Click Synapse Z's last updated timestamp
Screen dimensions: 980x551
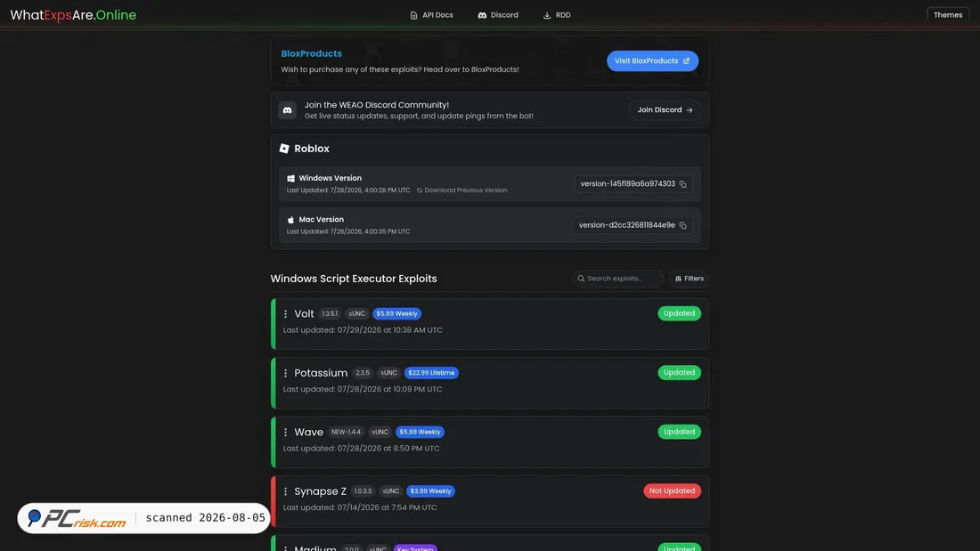360,507
